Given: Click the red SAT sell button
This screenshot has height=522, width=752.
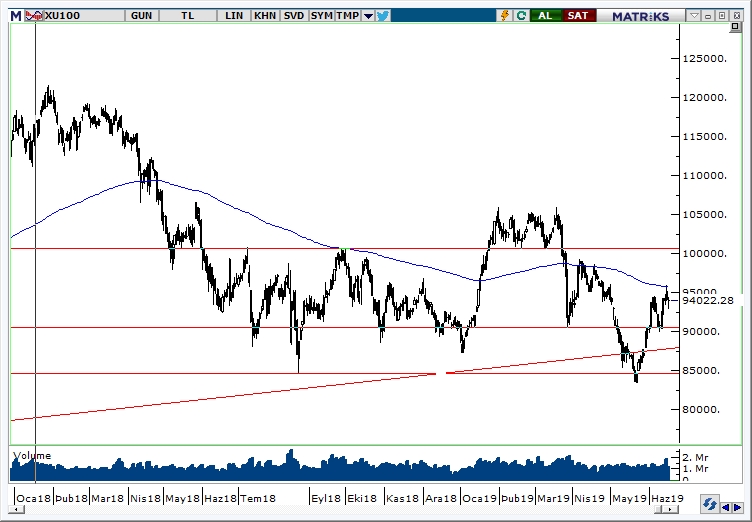Looking at the screenshot, I should (x=578, y=16).
